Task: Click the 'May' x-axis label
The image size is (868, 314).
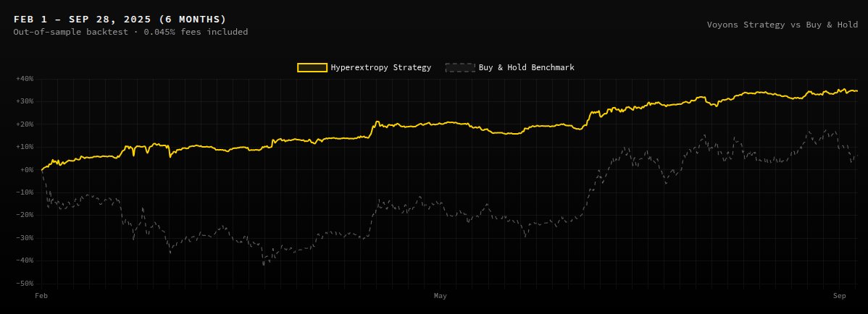Action: [x=440, y=296]
